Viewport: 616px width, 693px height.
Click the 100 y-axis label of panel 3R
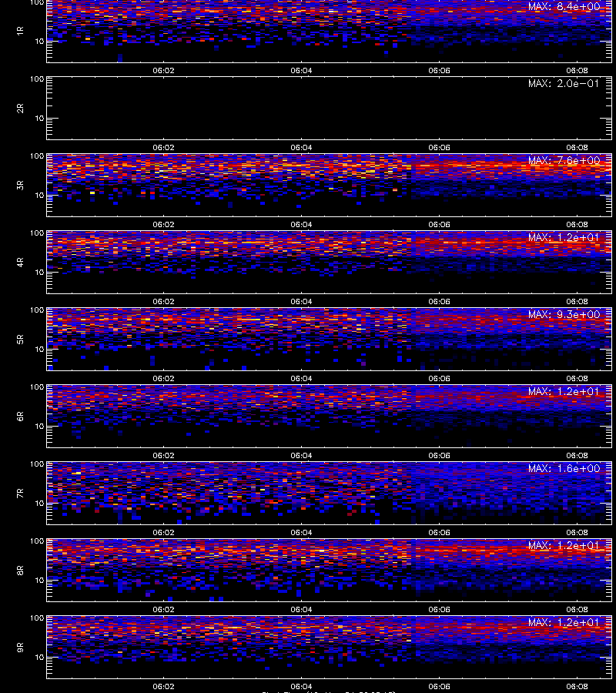coord(37,156)
